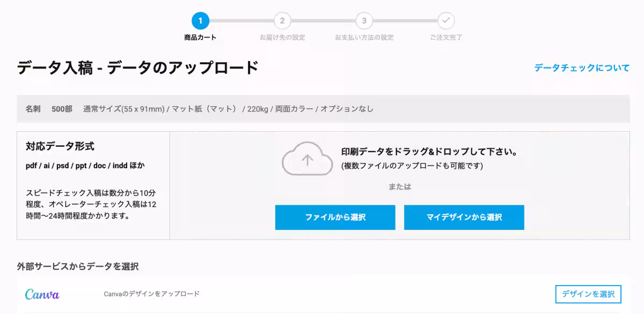644x314 pixels.
Task: Click the ご注文完了 checkmark icon
Action: 445,21
